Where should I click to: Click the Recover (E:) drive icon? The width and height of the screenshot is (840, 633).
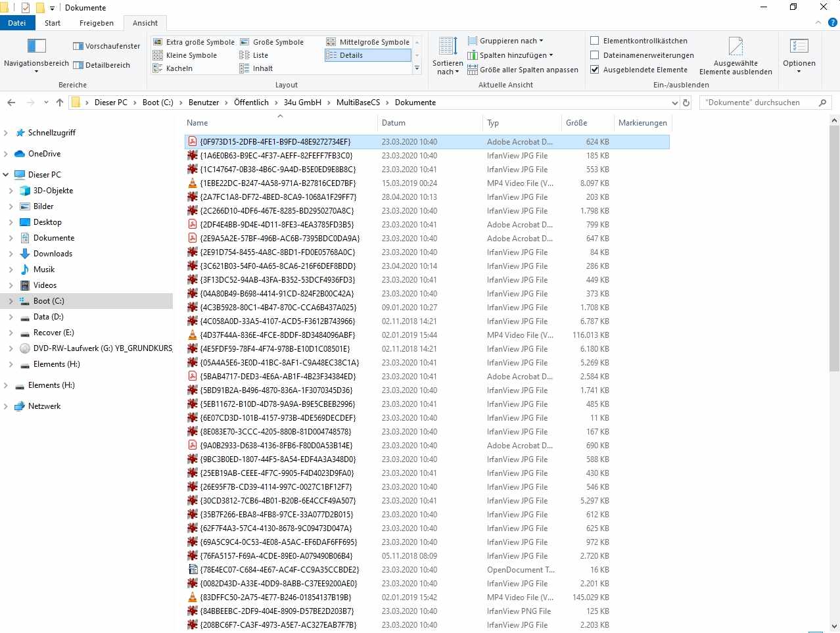[25, 333]
